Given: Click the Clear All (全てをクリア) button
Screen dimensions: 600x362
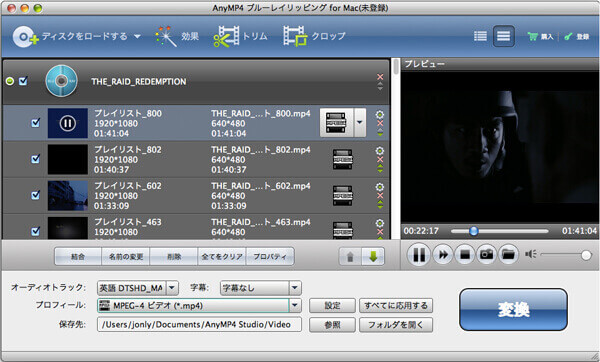Looking at the screenshot, I should coord(222,256).
